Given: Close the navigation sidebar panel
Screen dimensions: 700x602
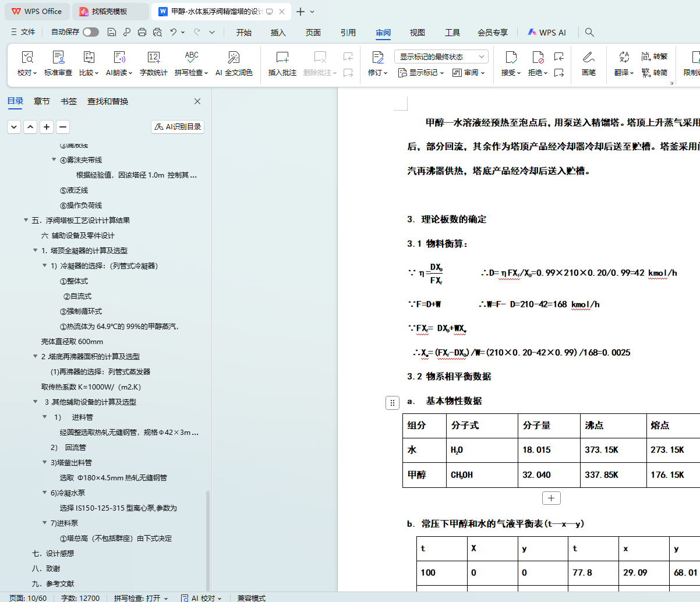Looking at the screenshot, I should [197, 101].
